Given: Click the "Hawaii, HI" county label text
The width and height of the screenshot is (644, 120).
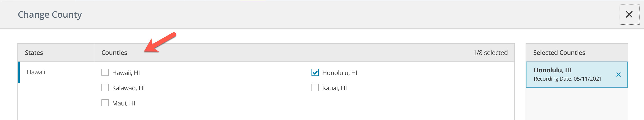Looking at the screenshot, I should [126, 73].
